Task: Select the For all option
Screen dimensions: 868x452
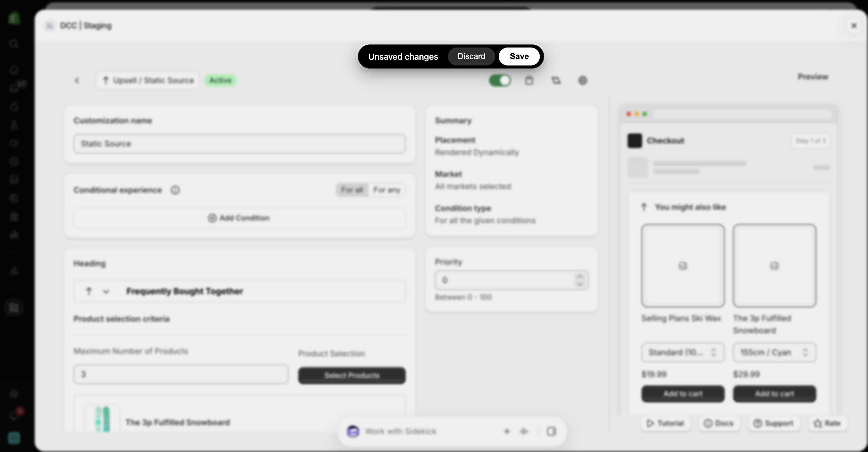Action: (x=352, y=190)
